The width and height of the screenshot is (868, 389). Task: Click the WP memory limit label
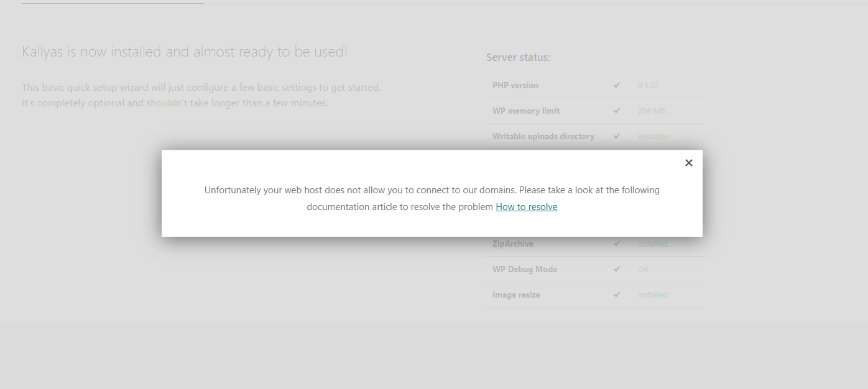pyautogui.click(x=526, y=111)
